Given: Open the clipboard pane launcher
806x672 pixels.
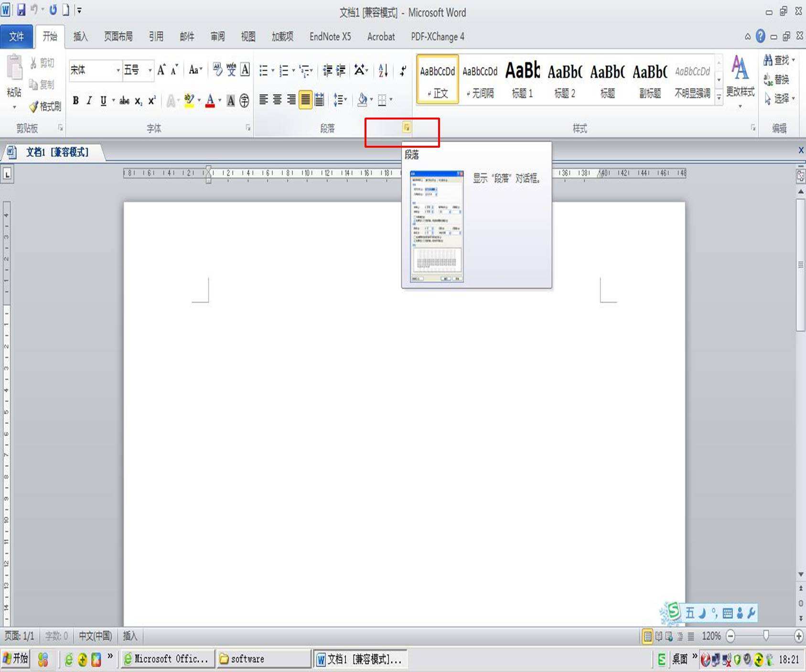Looking at the screenshot, I should coord(60,128).
